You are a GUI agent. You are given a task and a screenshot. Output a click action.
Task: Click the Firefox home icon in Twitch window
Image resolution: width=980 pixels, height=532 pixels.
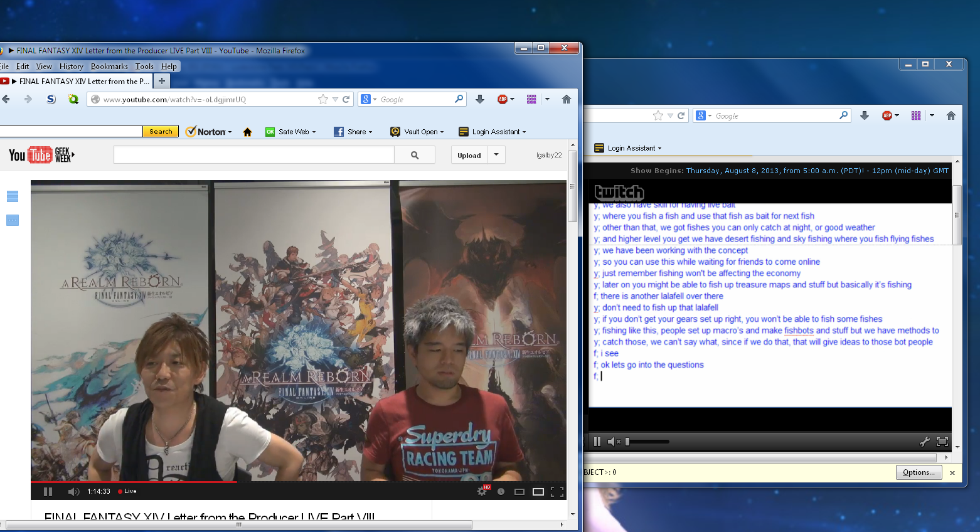951,115
